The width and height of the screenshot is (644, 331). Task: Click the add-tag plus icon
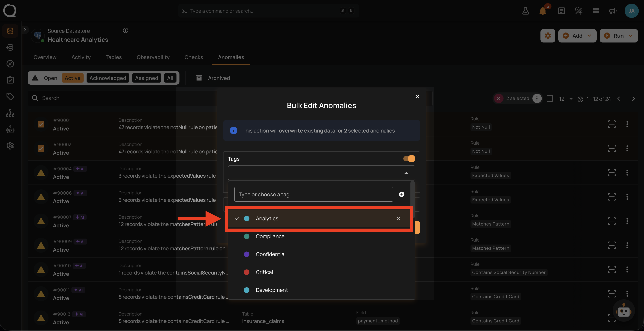coord(401,194)
